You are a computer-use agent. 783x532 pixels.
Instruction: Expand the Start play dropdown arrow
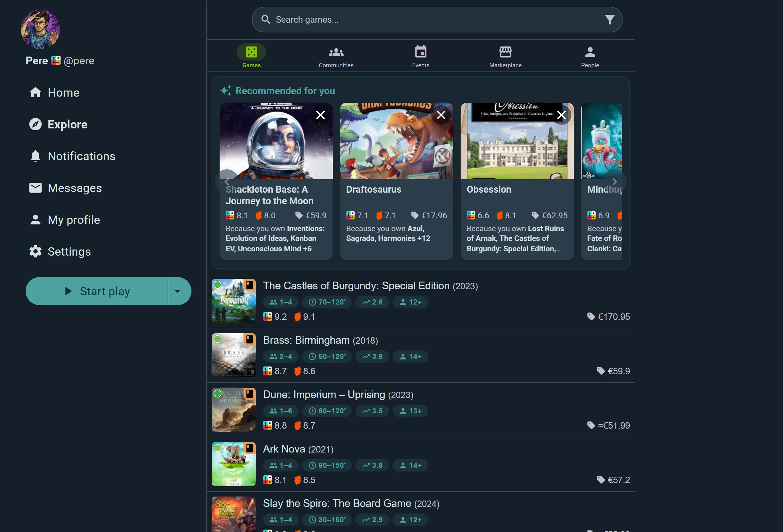[x=179, y=291]
